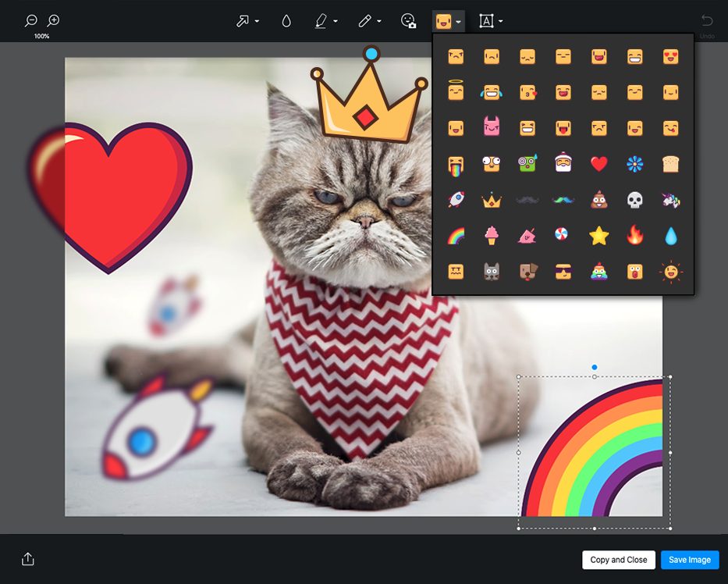Zoom out of the image
Screen dimensions: 728x584
click(31, 21)
